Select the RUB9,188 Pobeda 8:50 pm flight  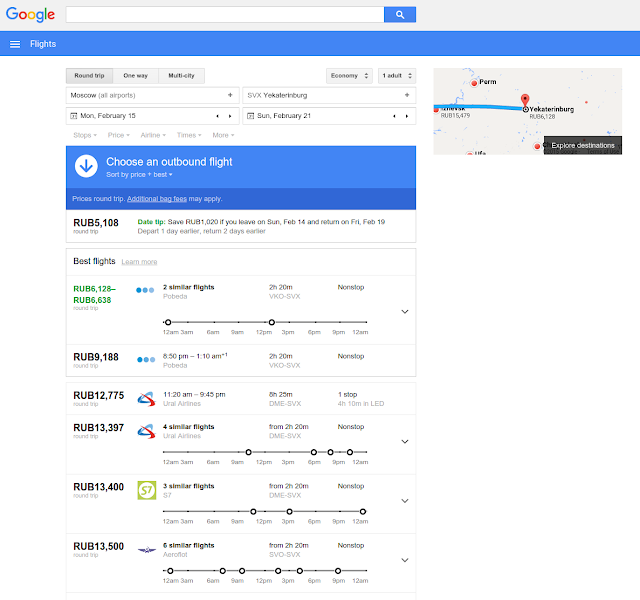tap(241, 360)
